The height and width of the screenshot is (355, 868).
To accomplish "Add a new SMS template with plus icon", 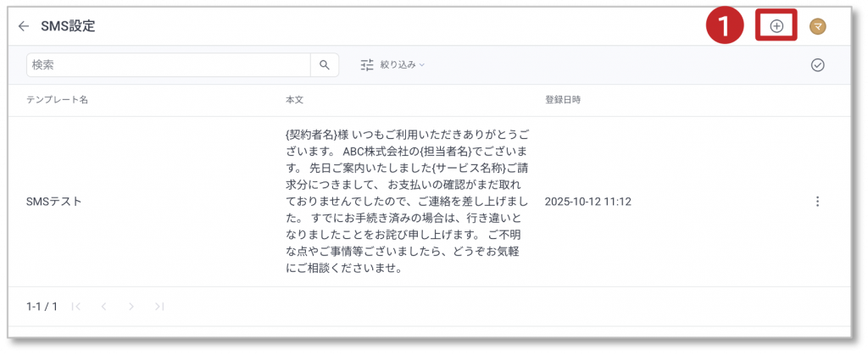I will pos(776,26).
